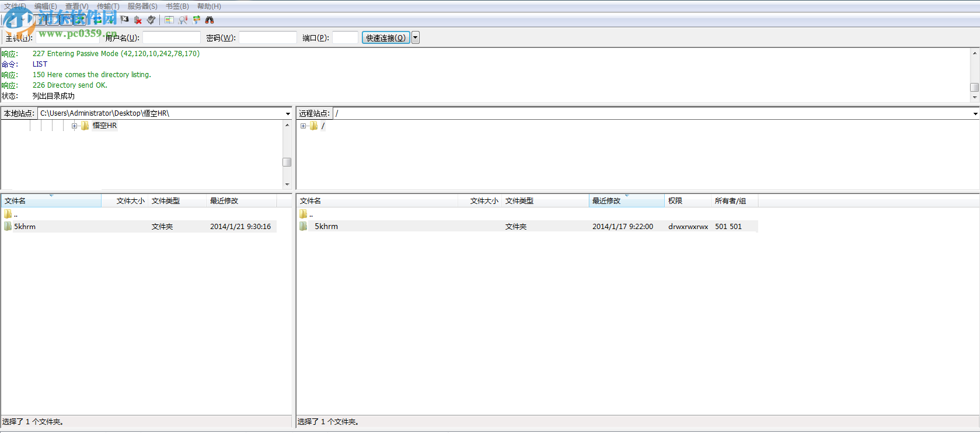Click log line 150 Here comes the directory listing
This screenshot has width=980, height=433.
tap(92, 75)
